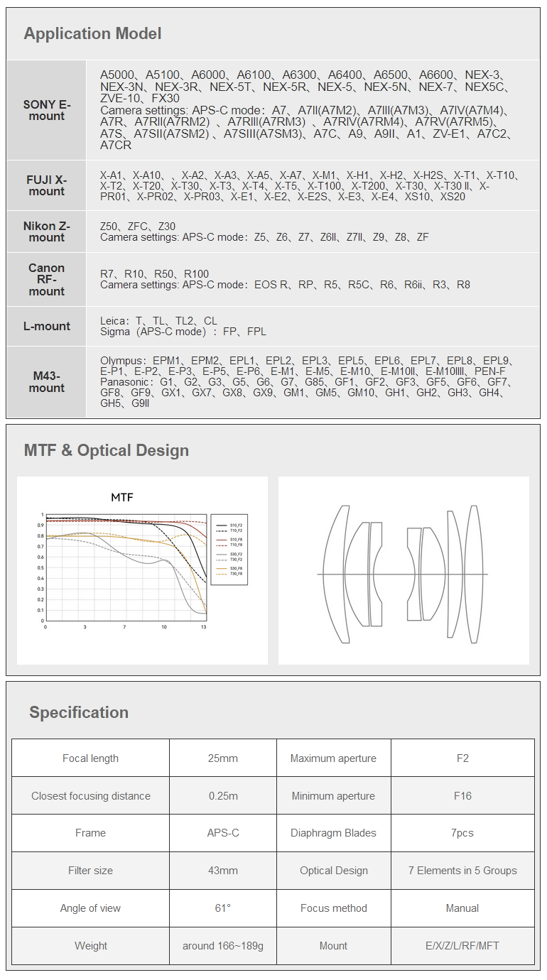Click the Canon RF-mount row label
The image size is (547, 980).
47,280
